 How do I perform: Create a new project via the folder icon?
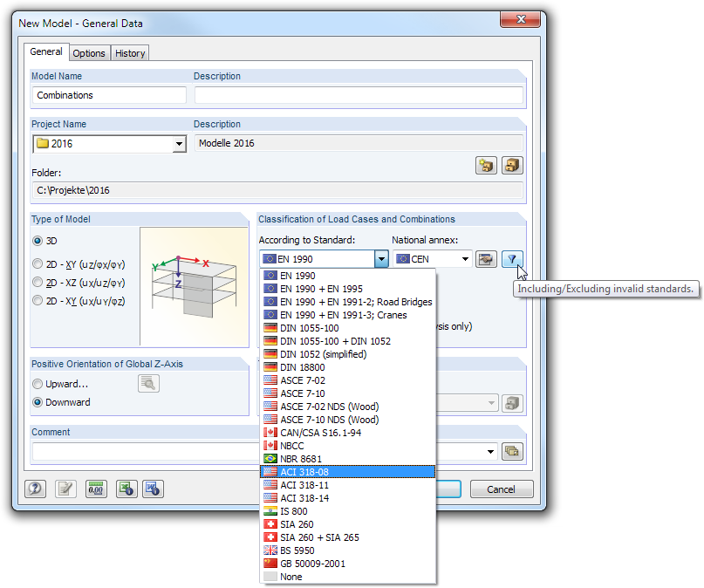pyautogui.click(x=486, y=165)
